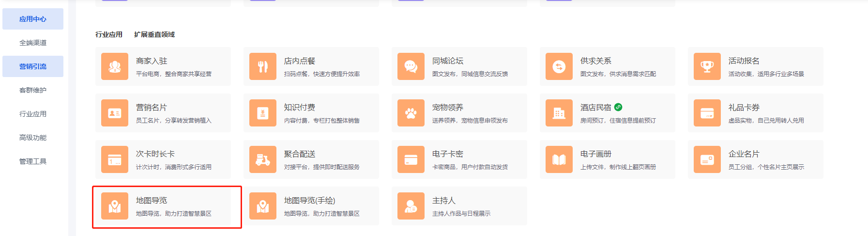Click the 电子画册 open book icon
Viewport: 868px width, 236px height.
pyautogui.click(x=559, y=159)
